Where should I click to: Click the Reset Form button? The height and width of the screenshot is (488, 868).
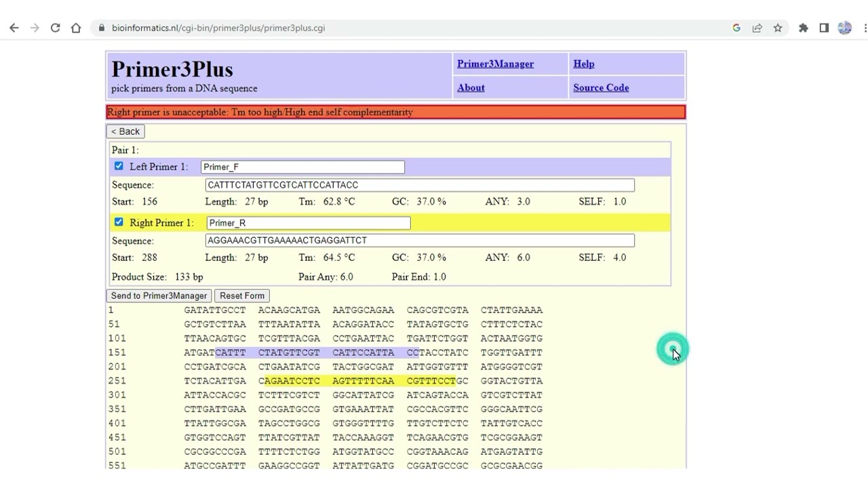point(242,296)
